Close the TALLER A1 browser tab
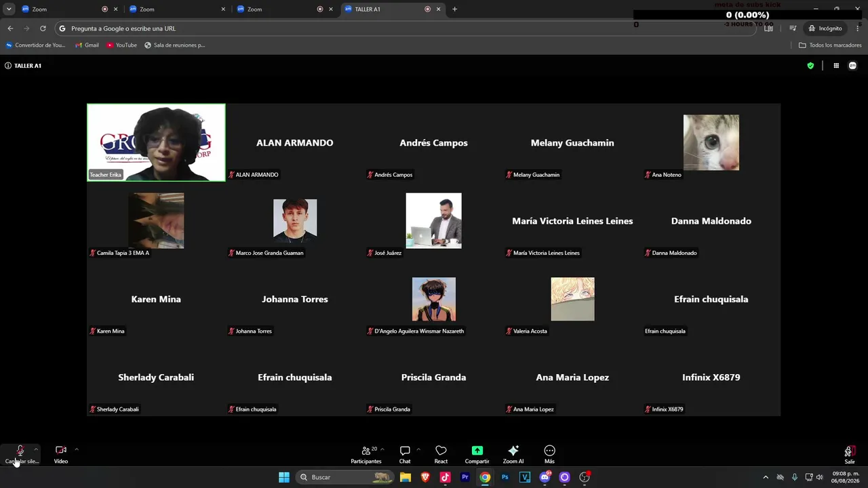 coord(439,9)
